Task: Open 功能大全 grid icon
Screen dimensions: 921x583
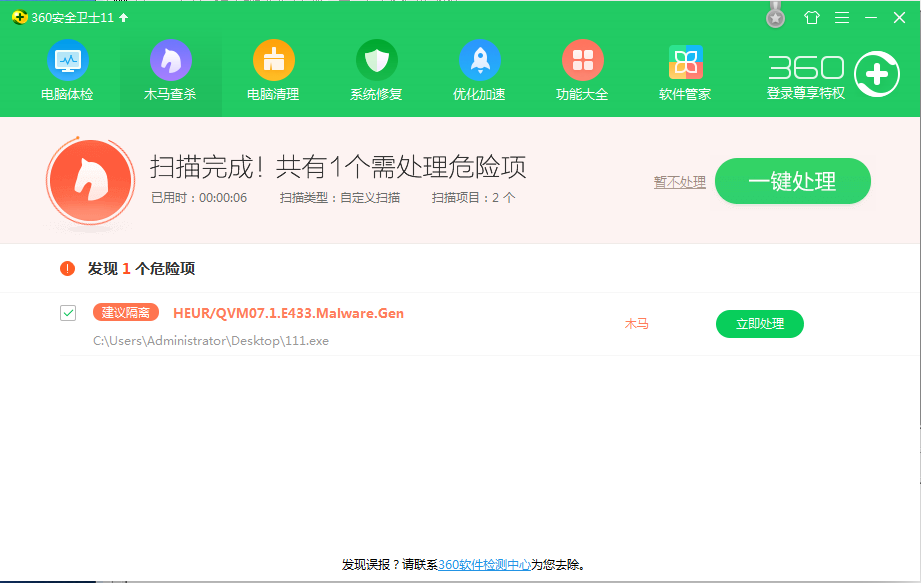Action: 582,61
